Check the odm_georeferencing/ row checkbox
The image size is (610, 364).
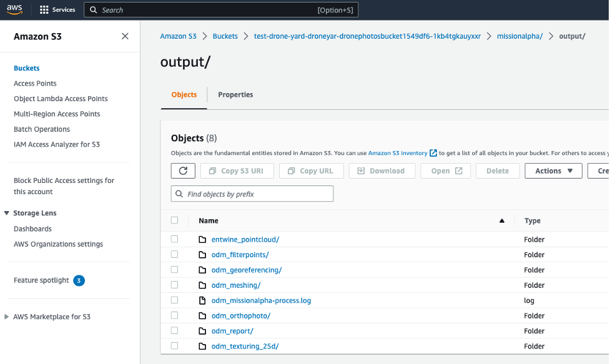(174, 270)
